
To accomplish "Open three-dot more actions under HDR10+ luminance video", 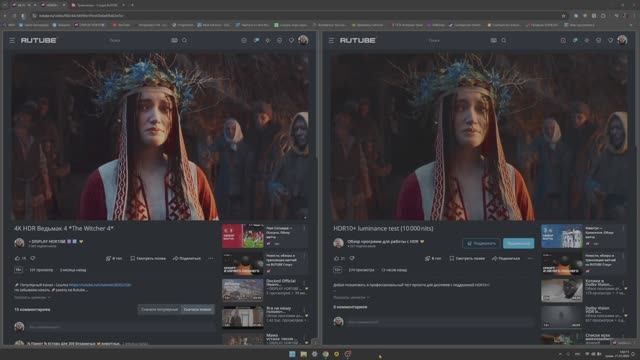I will (x=530, y=258).
